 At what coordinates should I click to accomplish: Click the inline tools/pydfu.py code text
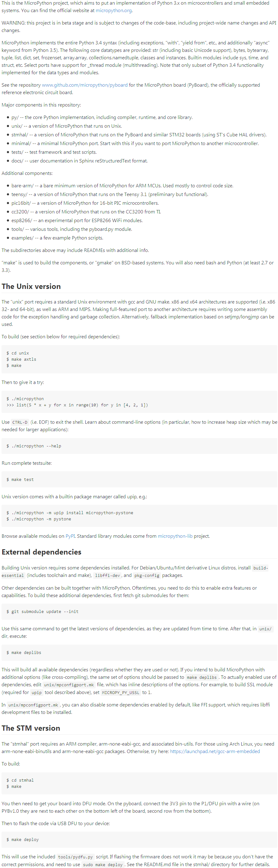point(75,856)
